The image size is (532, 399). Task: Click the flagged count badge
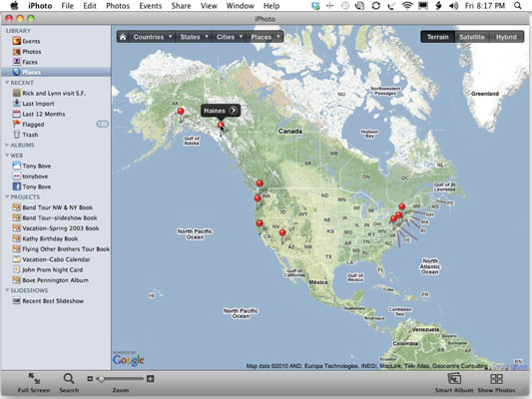point(102,124)
